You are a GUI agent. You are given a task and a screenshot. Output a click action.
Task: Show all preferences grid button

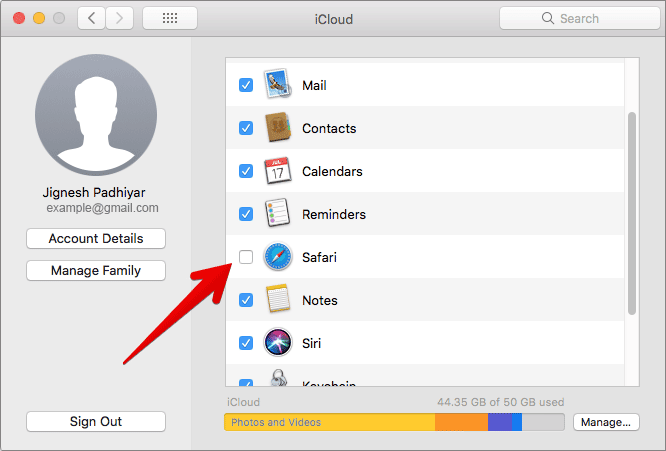[170, 18]
